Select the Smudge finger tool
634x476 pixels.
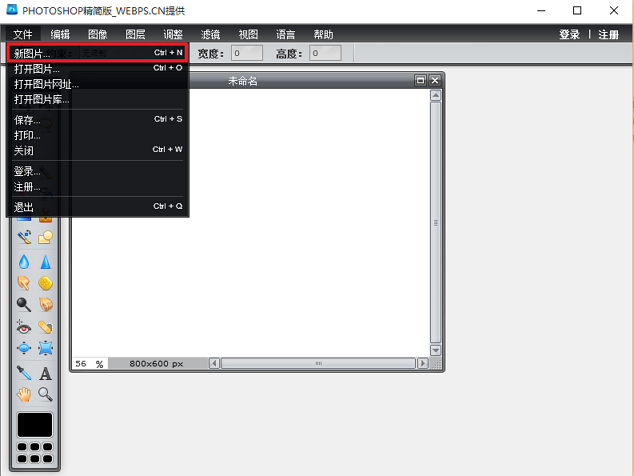point(24,283)
